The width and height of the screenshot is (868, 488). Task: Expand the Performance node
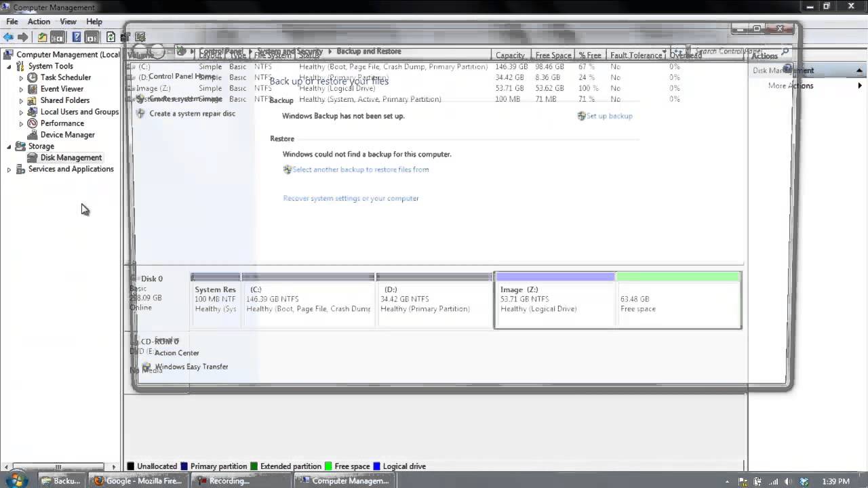click(21, 124)
